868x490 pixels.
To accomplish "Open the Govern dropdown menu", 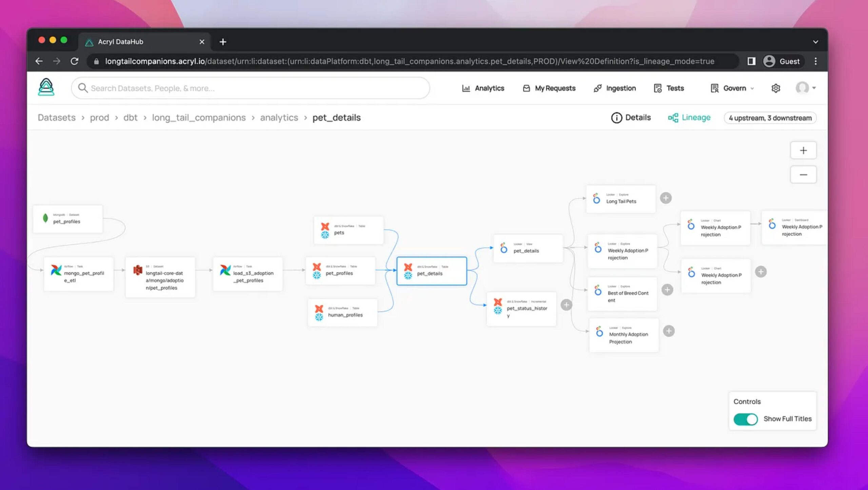I will coord(732,88).
